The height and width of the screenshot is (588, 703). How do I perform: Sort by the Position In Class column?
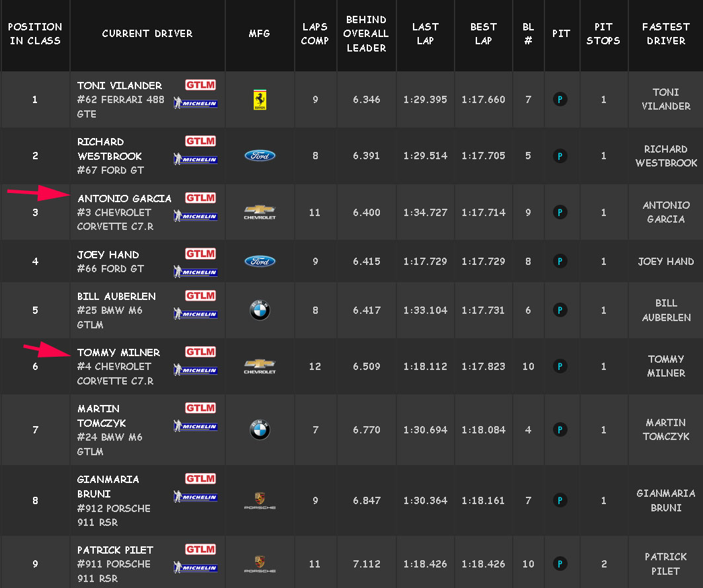(x=35, y=34)
